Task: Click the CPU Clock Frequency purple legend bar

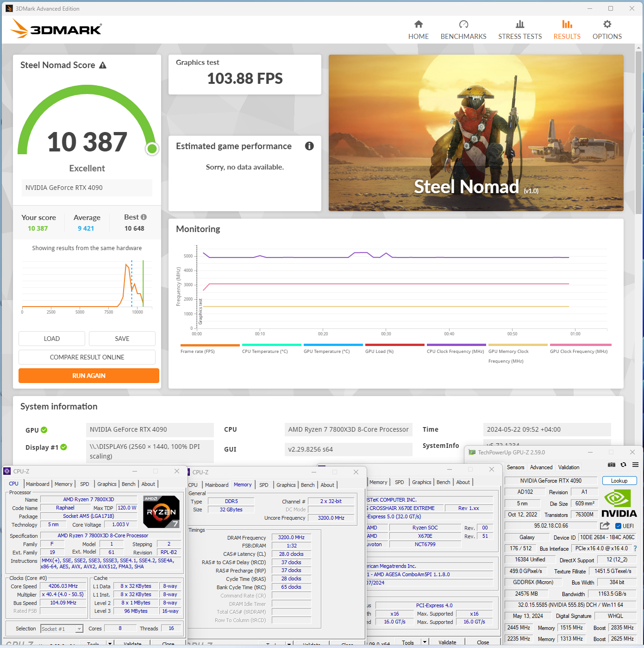Action: [456, 345]
